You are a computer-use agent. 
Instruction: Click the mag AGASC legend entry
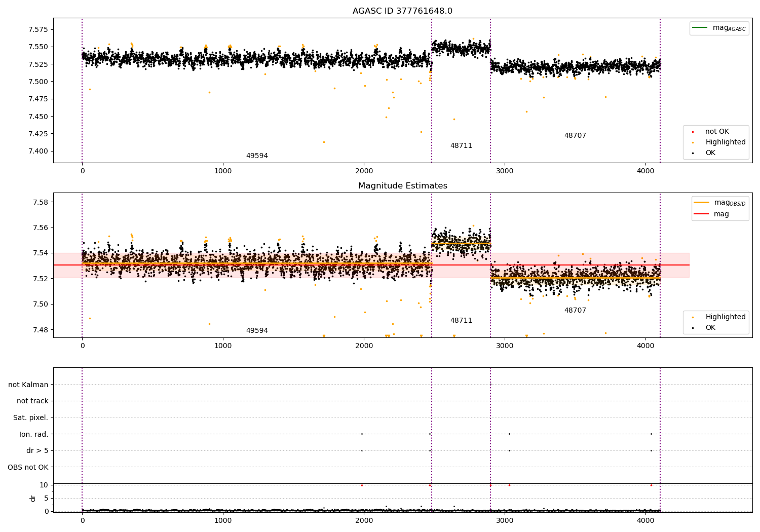[719, 28]
